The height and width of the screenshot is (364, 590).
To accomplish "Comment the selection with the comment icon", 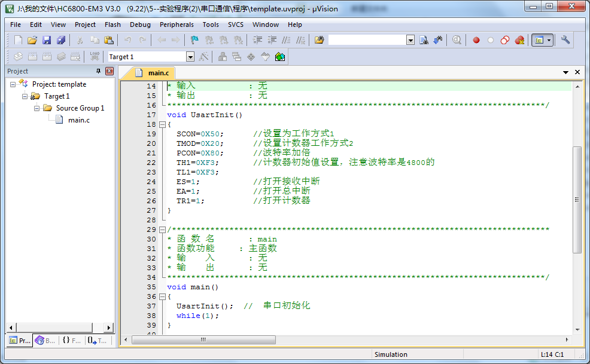I will pyautogui.click(x=287, y=40).
